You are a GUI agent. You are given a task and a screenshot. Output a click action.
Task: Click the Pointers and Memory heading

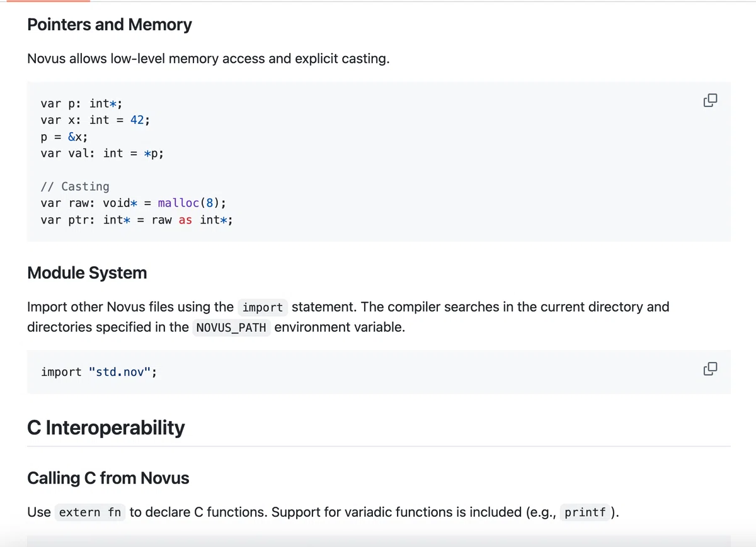[110, 25]
